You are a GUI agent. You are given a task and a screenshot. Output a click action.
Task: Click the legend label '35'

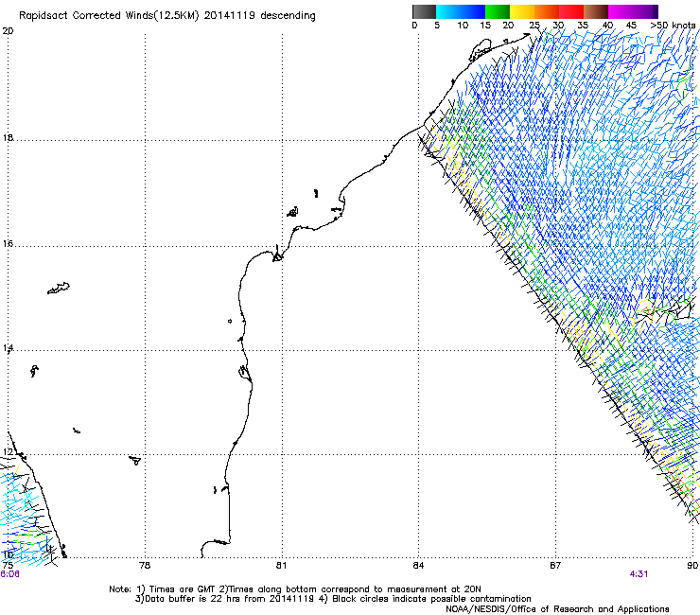tap(583, 26)
